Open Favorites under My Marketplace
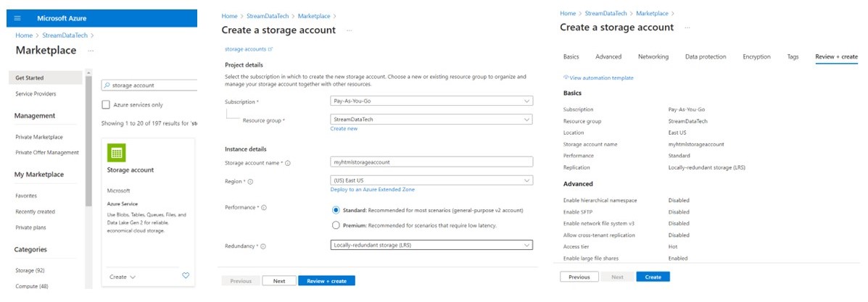This screenshot has width=868, height=302. [27, 196]
